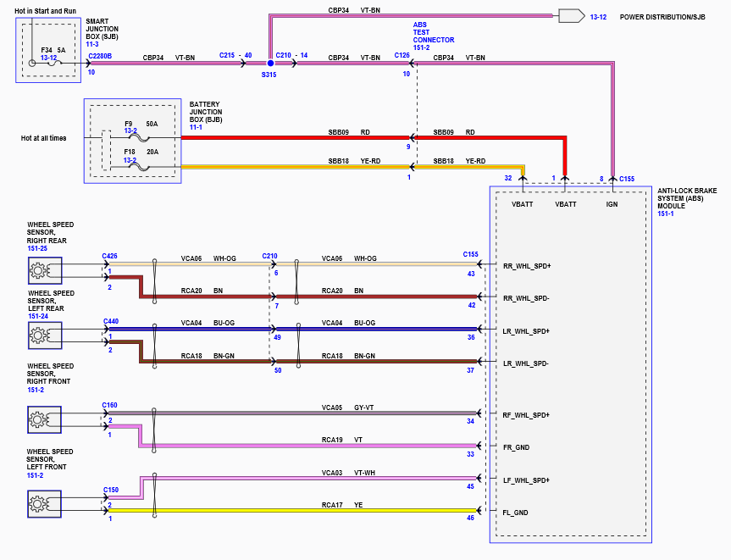Click the Power Distribution/SJB arrow connector
The height and width of the screenshot is (560, 731).
[x=570, y=16]
